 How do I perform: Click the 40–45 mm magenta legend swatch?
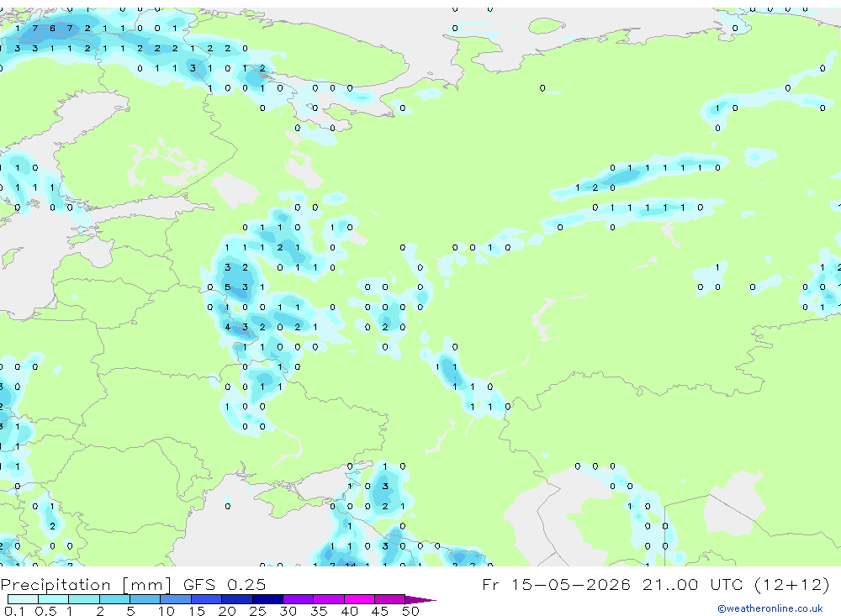[x=359, y=599]
